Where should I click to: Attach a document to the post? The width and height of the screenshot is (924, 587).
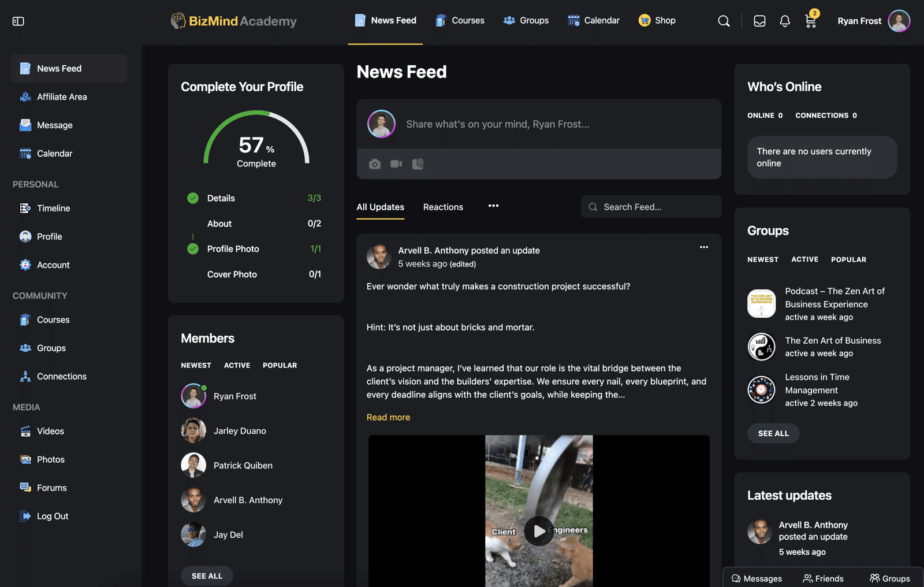(418, 164)
